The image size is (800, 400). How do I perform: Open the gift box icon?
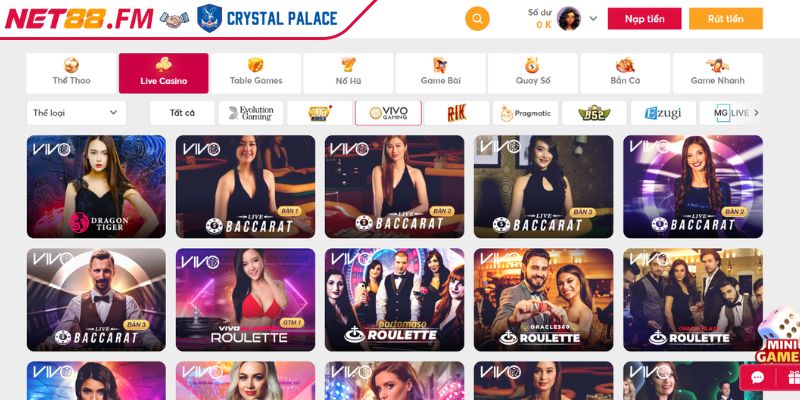pyautogui.click(x=793, y=378)
